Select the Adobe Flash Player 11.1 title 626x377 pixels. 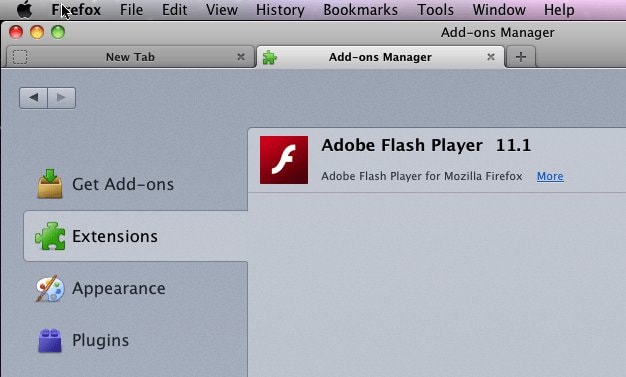coord(426,145)
